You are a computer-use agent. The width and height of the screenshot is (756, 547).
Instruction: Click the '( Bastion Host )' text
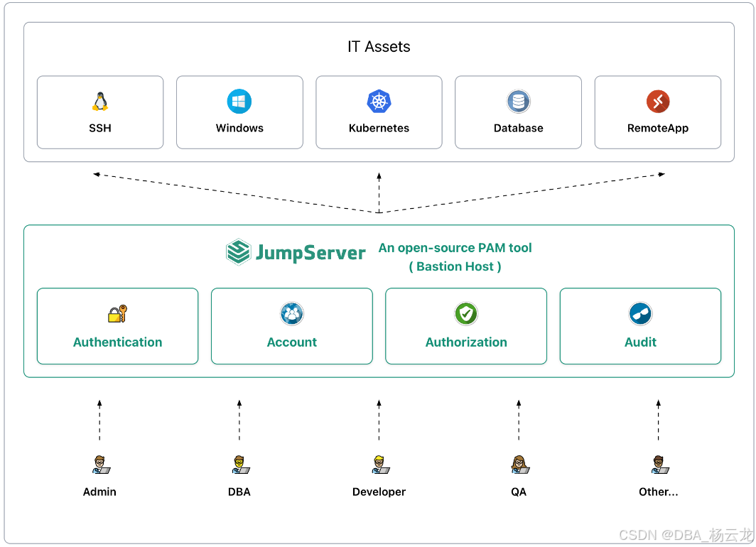(455, 266)
